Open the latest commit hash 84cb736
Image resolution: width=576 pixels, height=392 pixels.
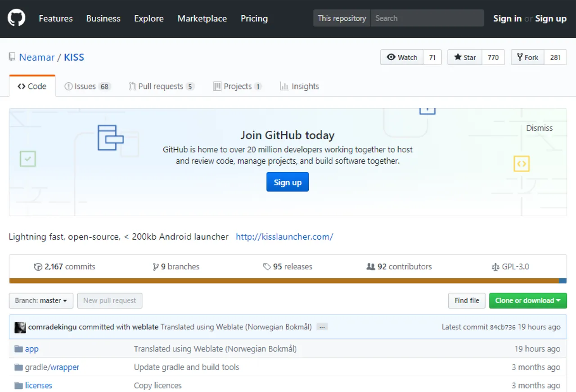[x=503, y=327]
